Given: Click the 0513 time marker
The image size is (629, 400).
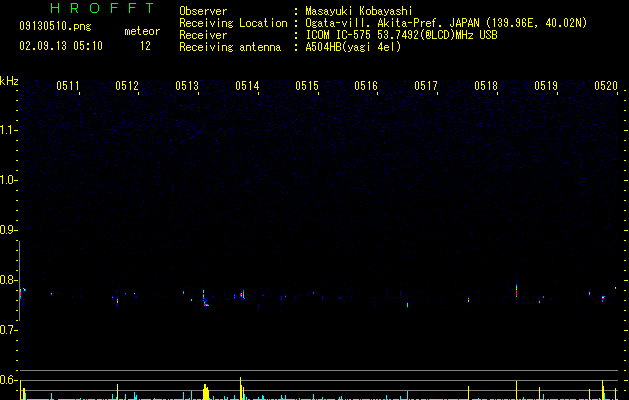Looking at the screenshot, I should (187, 85).
